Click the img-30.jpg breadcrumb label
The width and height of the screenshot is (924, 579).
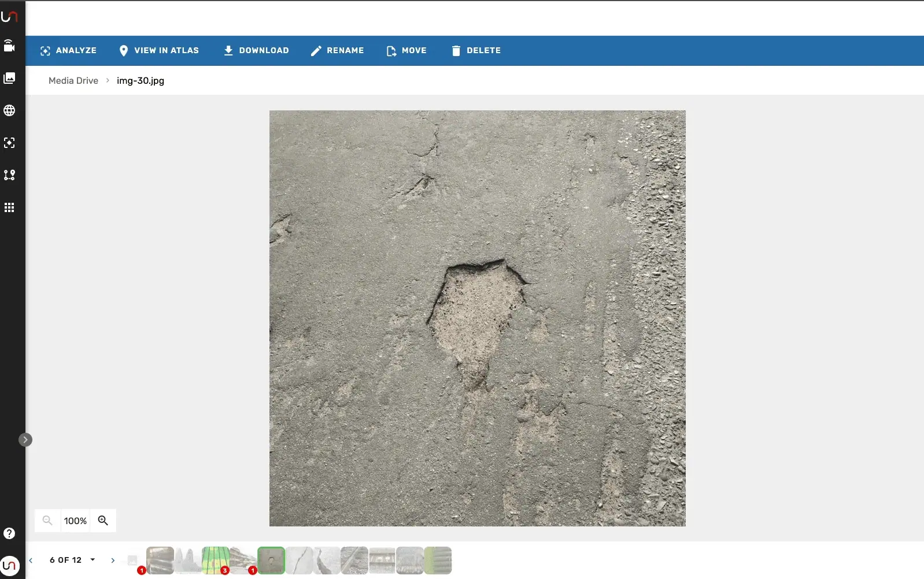tap(141, 81)
